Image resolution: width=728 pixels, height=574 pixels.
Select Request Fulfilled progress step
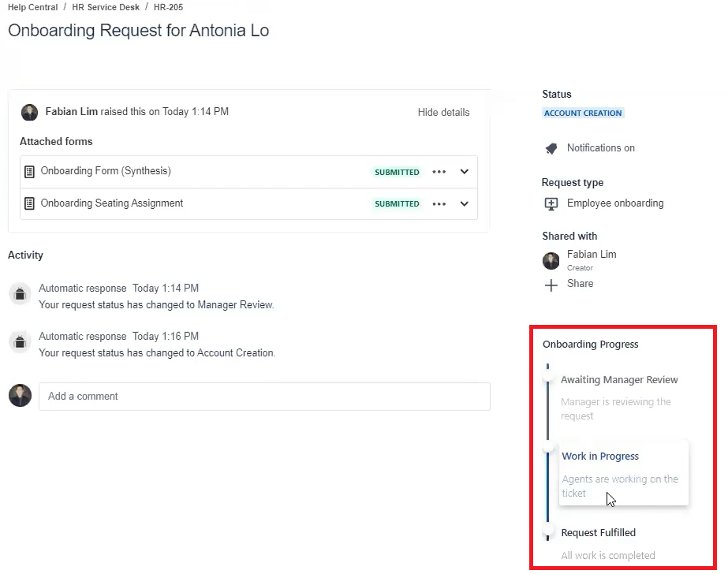pos(598,533)
